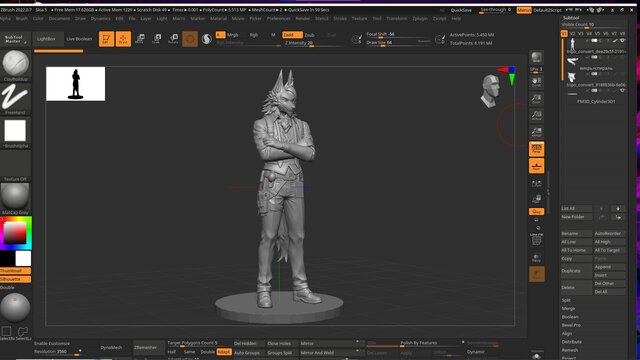Click the Gizmo 3D ring icon
This screenshot has height=360, width=640.
(x=190, y=39)
